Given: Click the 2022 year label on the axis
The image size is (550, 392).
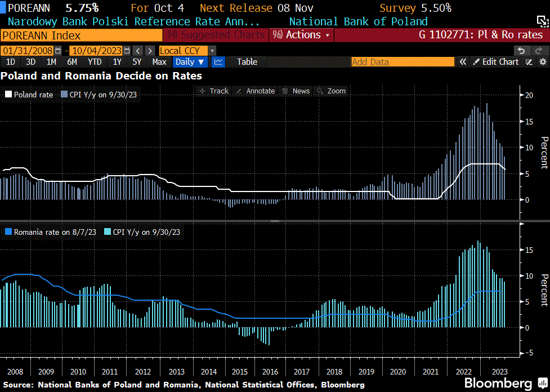Looking at the screenshot, I should pos(464,372).
